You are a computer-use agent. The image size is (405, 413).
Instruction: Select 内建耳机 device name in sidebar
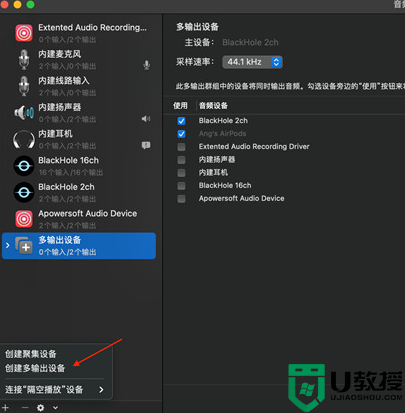55,134
